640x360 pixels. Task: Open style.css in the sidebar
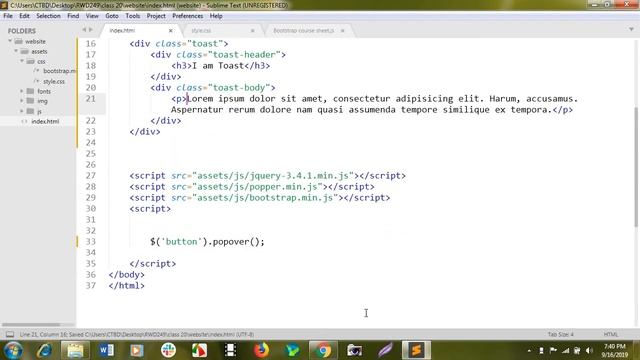54,81
